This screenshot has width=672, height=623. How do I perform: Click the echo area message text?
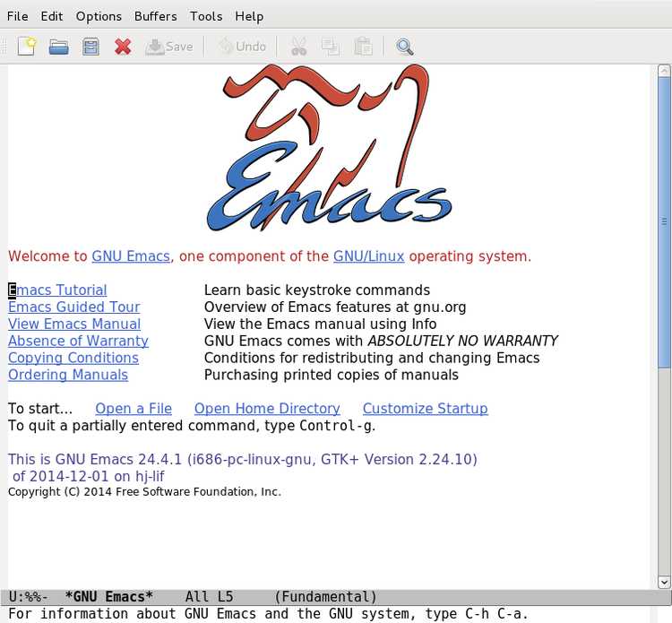268,613
